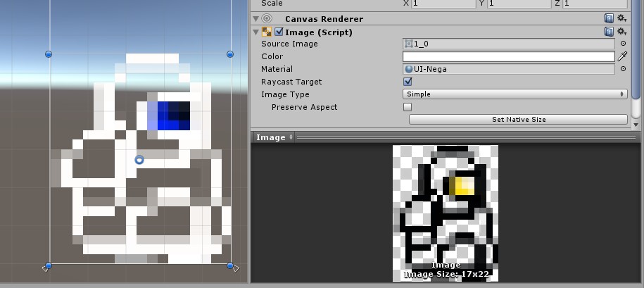The image size is (644, 288).
Task: Click the Inspector scroll-down arrow
Action: point(636,125)
